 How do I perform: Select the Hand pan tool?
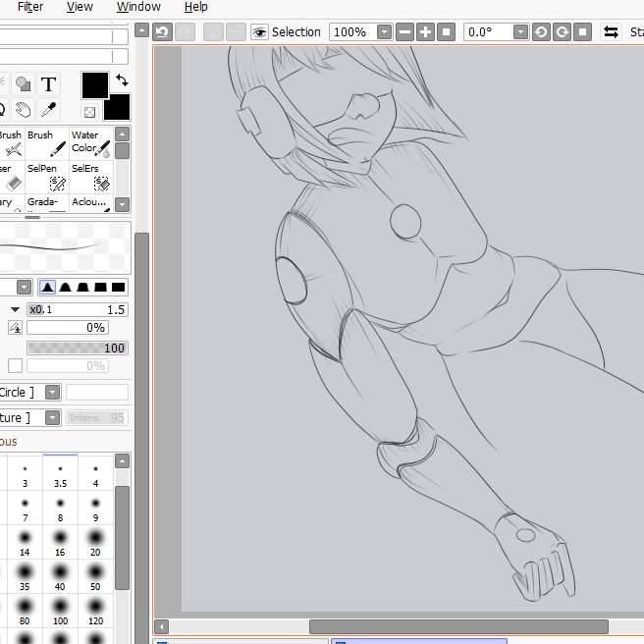pos(23,110)
